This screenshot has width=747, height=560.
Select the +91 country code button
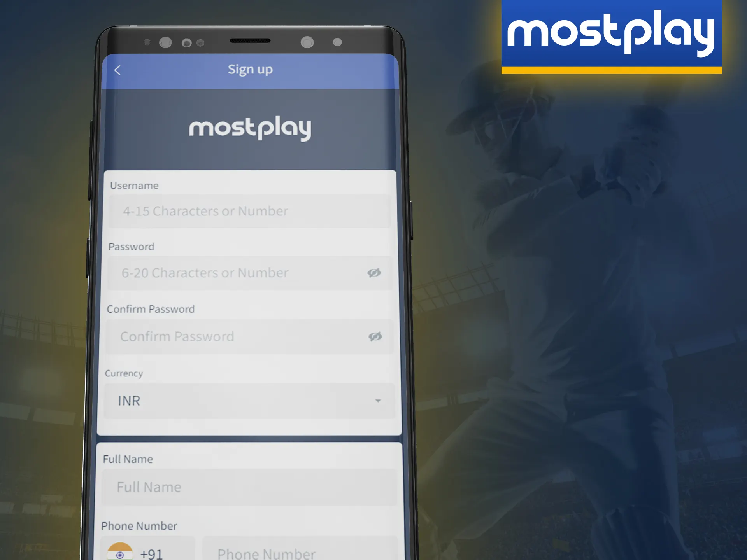coord(151,552)
